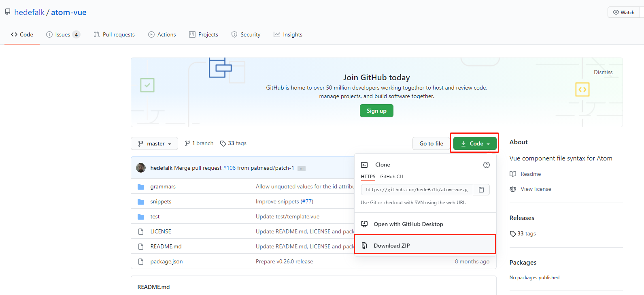Viewport: 644px width, 295px height.
Task: Click the ZIP file icon
Action: 364,246
